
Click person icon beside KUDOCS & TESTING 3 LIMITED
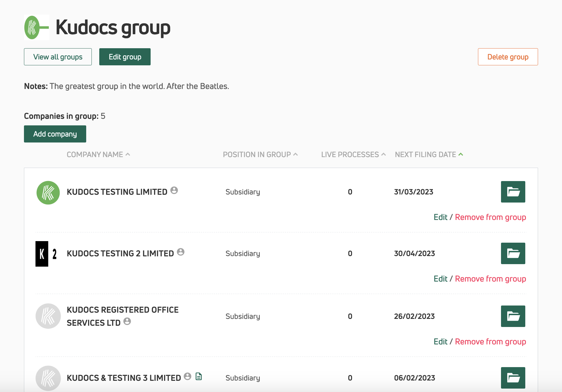tap(188, 376)
